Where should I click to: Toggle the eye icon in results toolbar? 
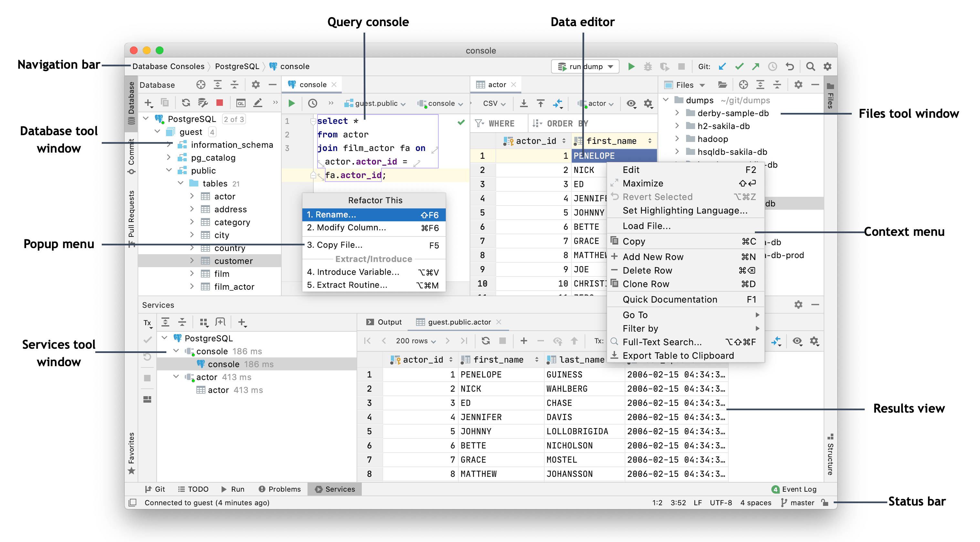pyautogui.click(x=797, y=341)
